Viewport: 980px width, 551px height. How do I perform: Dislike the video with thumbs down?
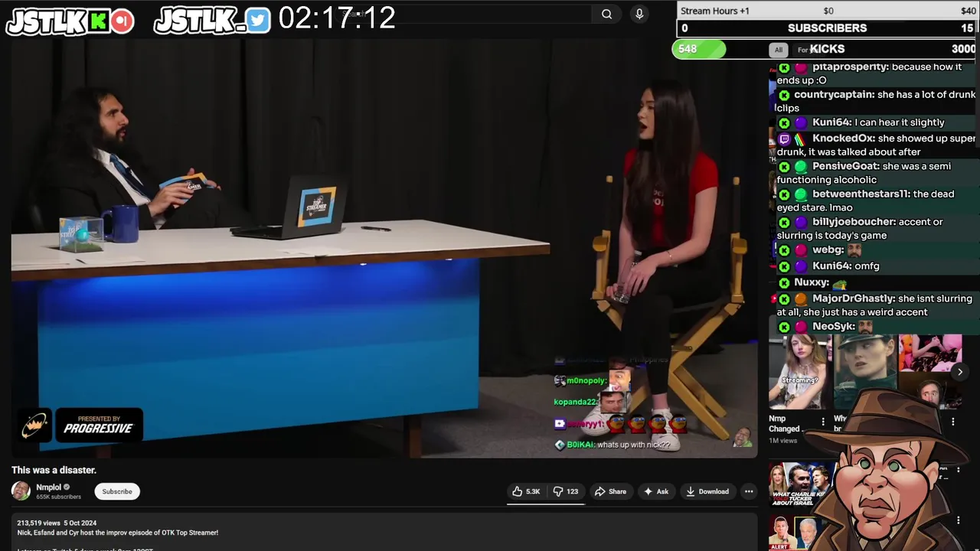click(567, 491)
